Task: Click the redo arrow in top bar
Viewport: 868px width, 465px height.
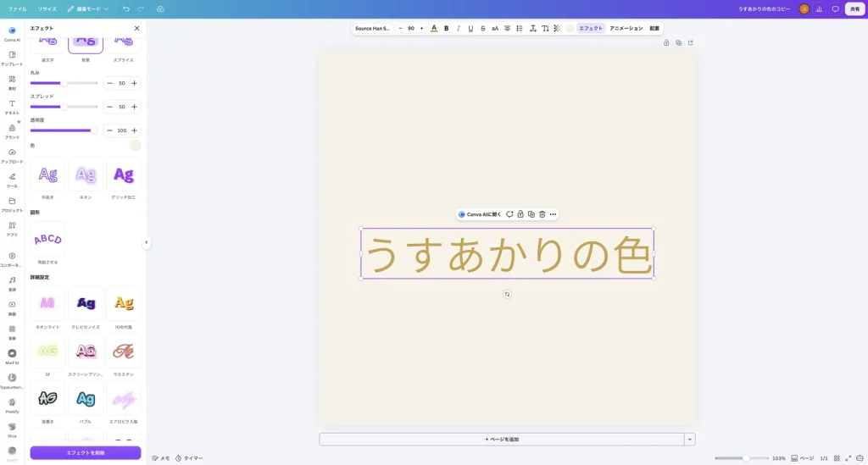Action: click(141, 8)
